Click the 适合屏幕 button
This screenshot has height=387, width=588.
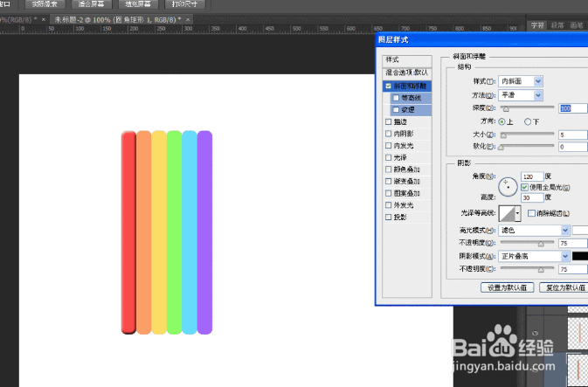tap(91, 4)
